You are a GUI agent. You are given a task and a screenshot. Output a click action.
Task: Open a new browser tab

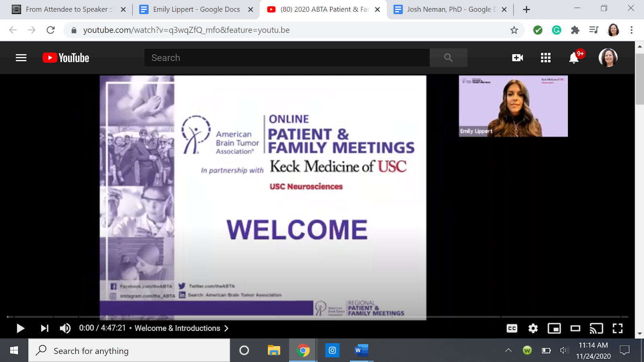526,9
